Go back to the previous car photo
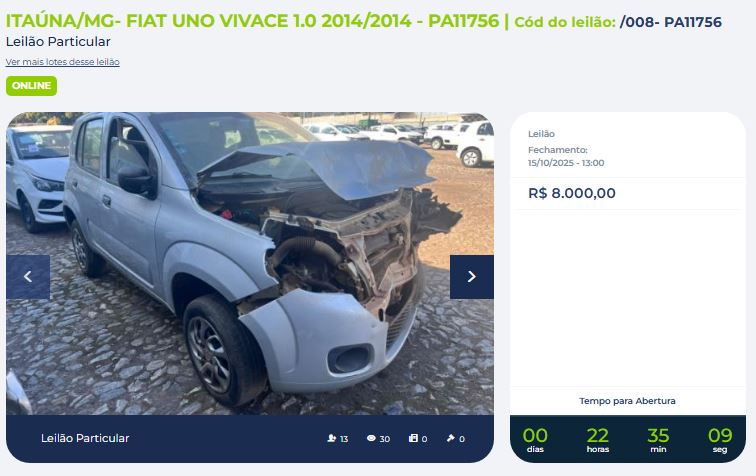The image size is (756, 476). click(x=28, y=277)
